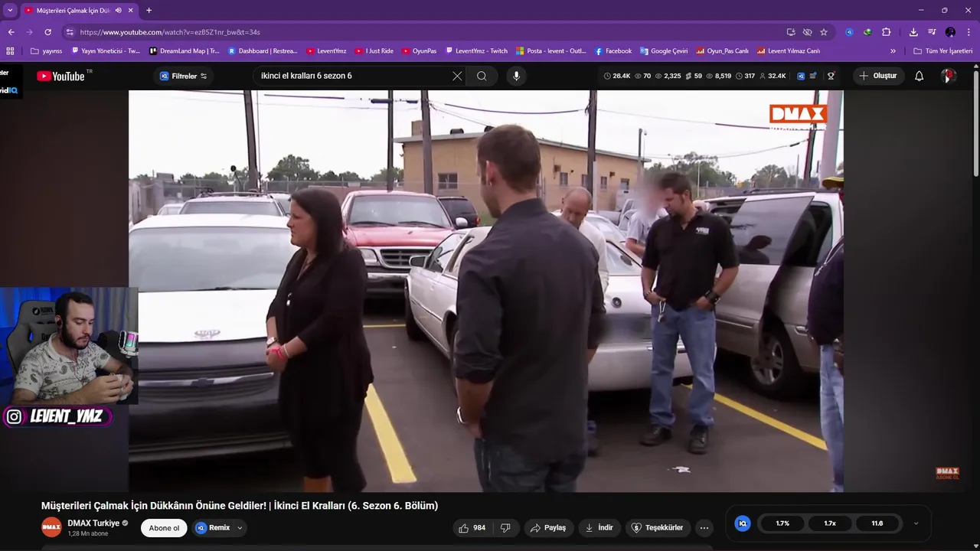The image size is (980, 551).
Task: Open YouTube notifications bell
Action: pyautogui.click(x=920, y=76)
